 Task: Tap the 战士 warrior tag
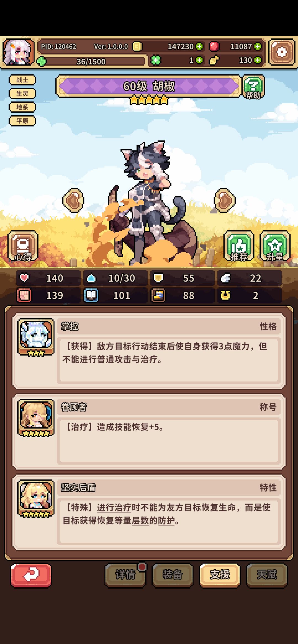(22, 80)
